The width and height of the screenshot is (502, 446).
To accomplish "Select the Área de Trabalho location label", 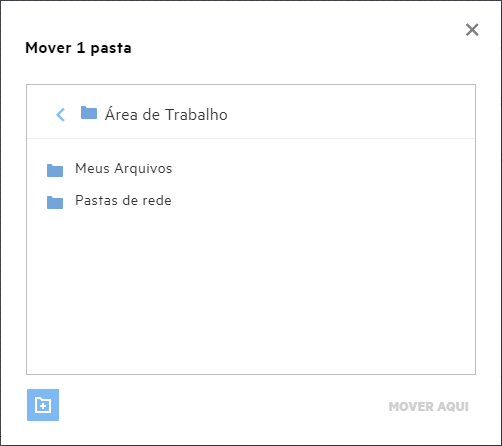I will [x=166, y=115].
